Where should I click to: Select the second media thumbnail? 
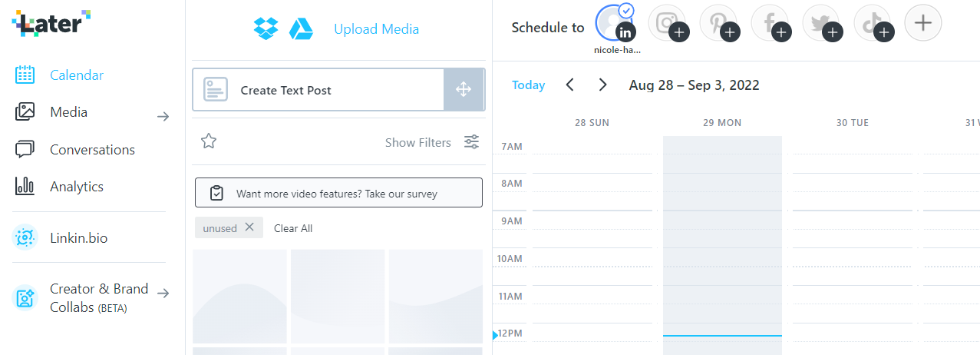click(x=338, y=296)
